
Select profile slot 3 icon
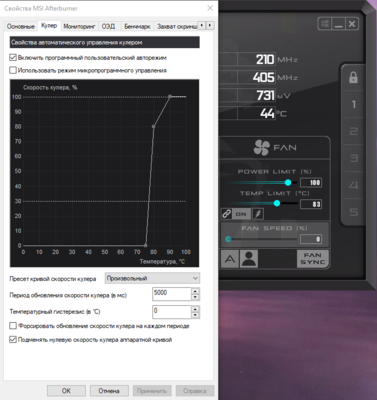point(353,158)
